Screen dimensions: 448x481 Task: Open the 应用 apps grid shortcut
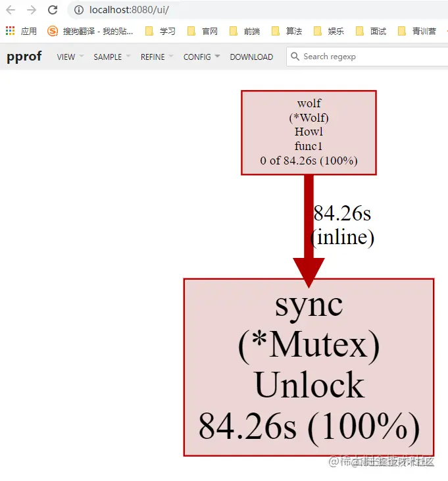pos(21,31)
